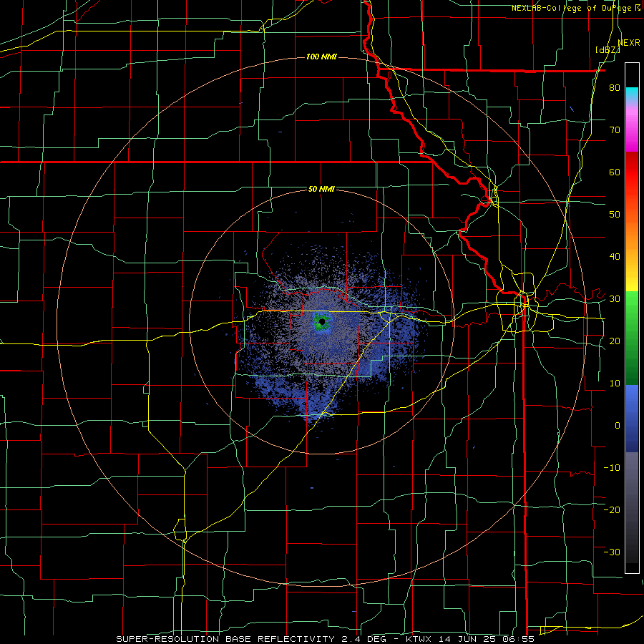Click the 70 dBZ tick label on the scale
This screenshot has height=644, width=644.
[x=615, y=130]
